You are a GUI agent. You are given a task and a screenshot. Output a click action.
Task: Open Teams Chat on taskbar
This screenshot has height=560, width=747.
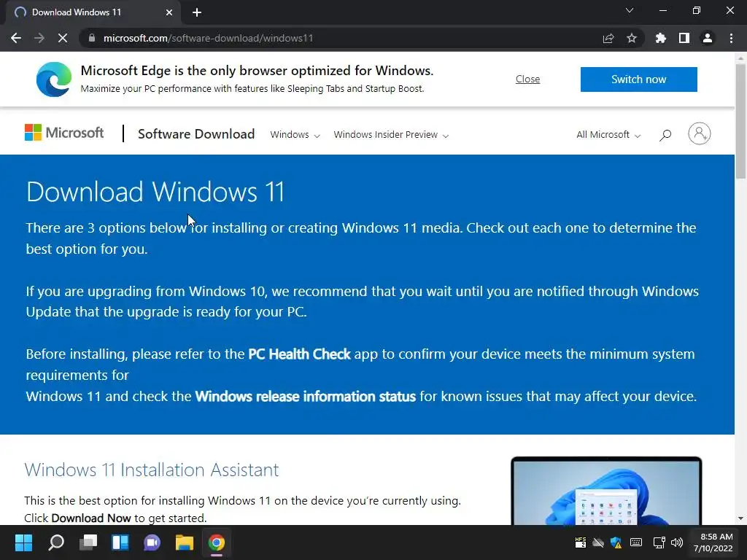[152, 542]
